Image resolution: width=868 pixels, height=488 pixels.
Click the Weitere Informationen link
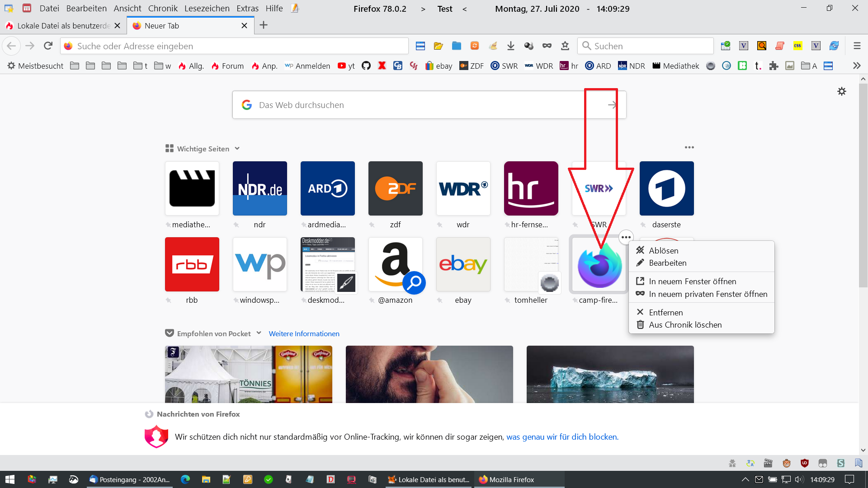tap(304, 333)
